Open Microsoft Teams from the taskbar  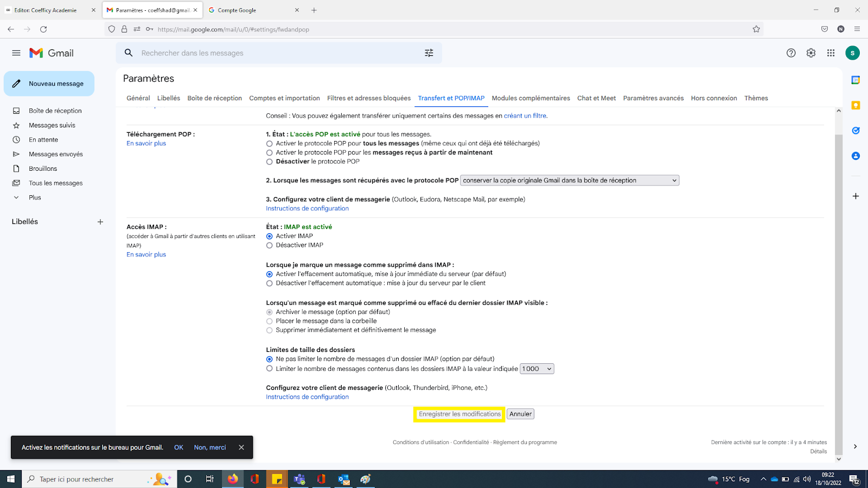tap(299, 479)
